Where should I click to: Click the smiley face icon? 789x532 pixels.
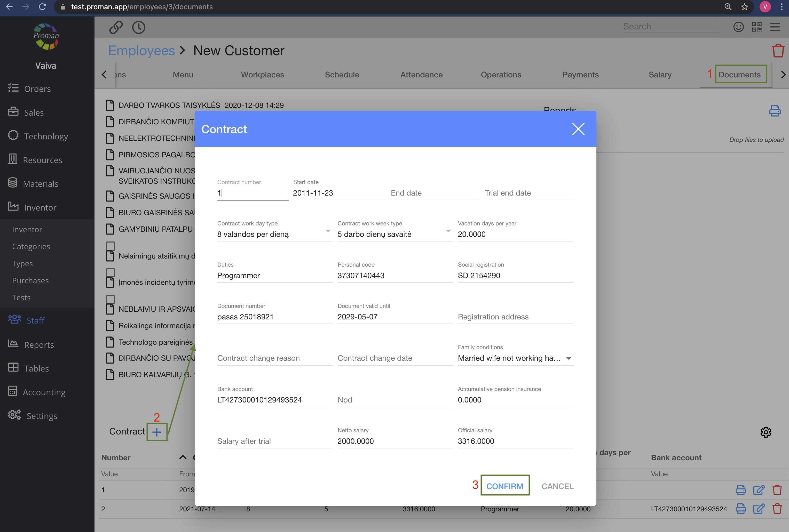click(x=738, y=27)
